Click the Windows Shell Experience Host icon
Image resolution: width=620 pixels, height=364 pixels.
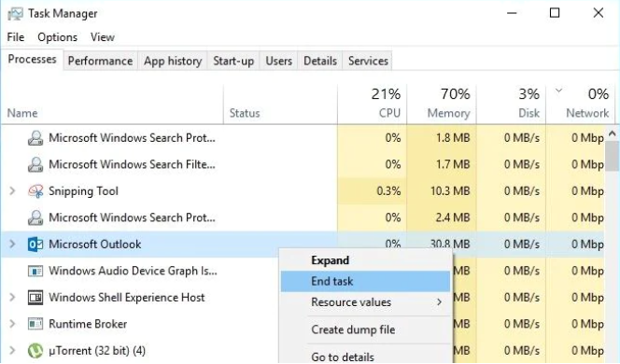coord(35,298)
